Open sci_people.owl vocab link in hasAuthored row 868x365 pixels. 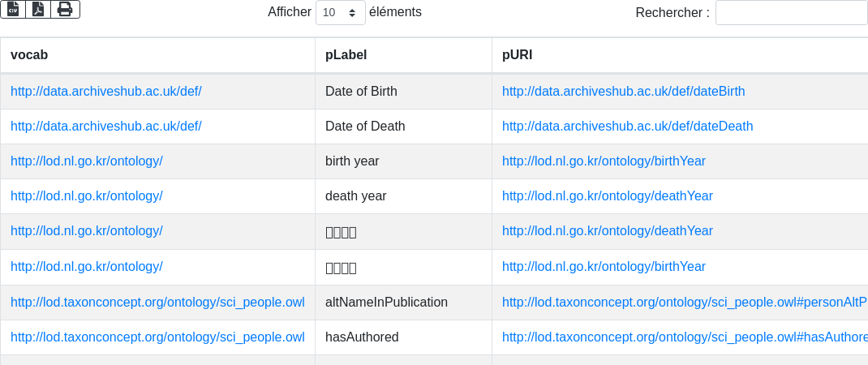coord(157,337)
